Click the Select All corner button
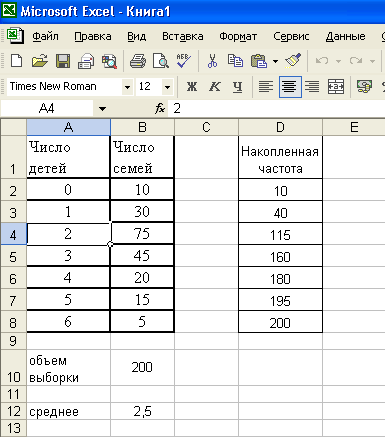 tap(13, 127)
